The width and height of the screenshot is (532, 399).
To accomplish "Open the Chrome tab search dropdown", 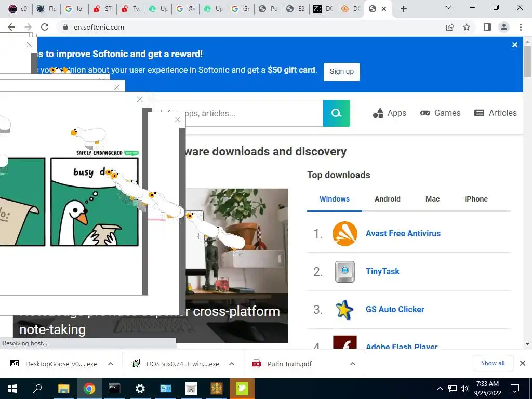I will (448, 7).
